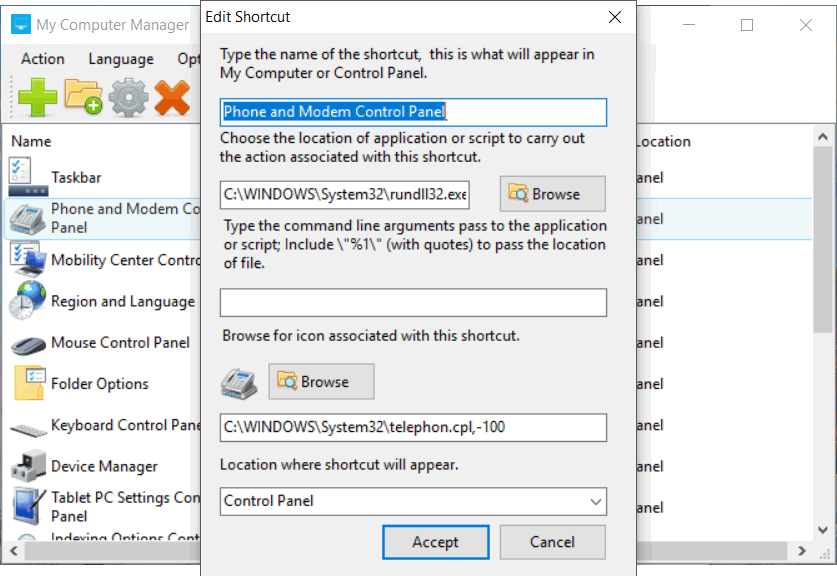Select the Taskbar list item icon

pos(28,177)
